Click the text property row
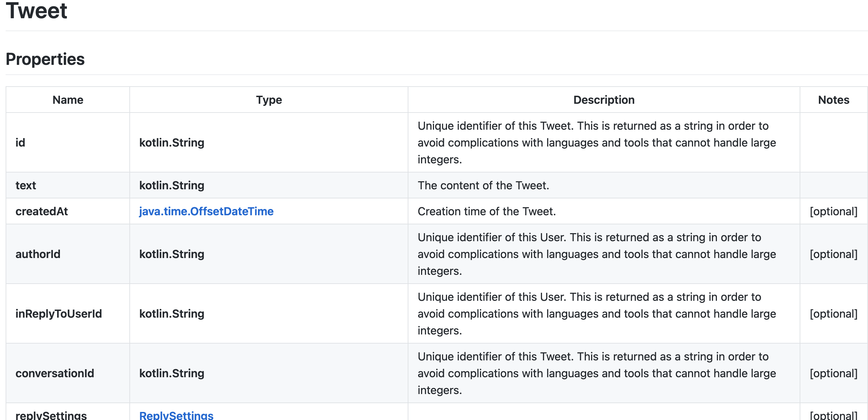This screenshot has width=868, height=420. tap(26, 185)
